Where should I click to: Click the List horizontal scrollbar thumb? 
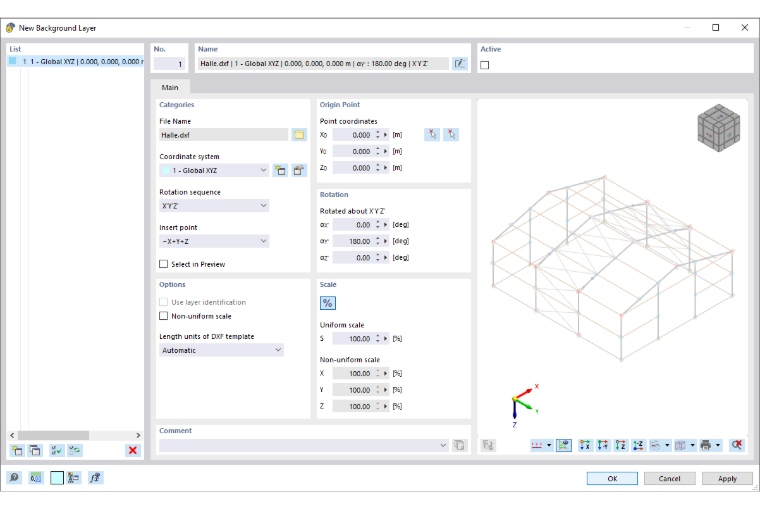(x=53, y=435)
